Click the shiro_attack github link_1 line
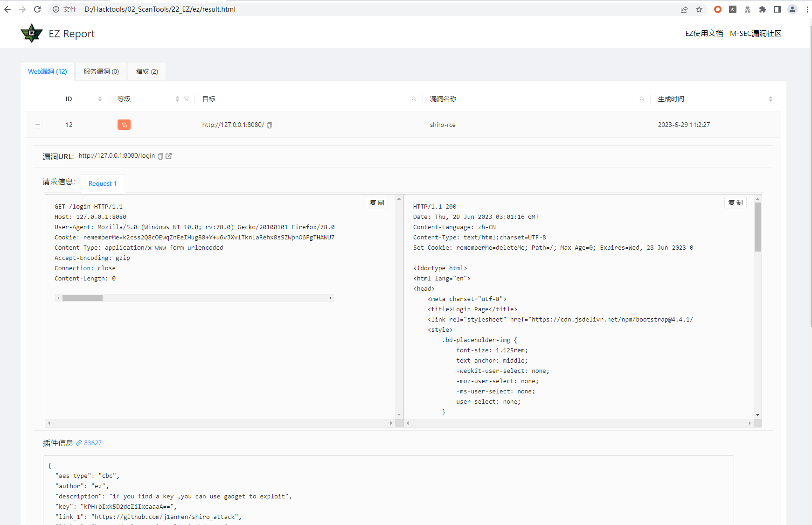Viewport: 812px width, 525px height. coord(148,517)
